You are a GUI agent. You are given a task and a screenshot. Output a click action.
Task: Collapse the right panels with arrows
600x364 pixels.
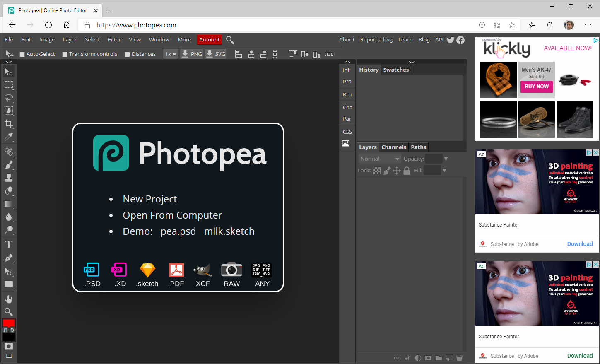click(412, 62)
